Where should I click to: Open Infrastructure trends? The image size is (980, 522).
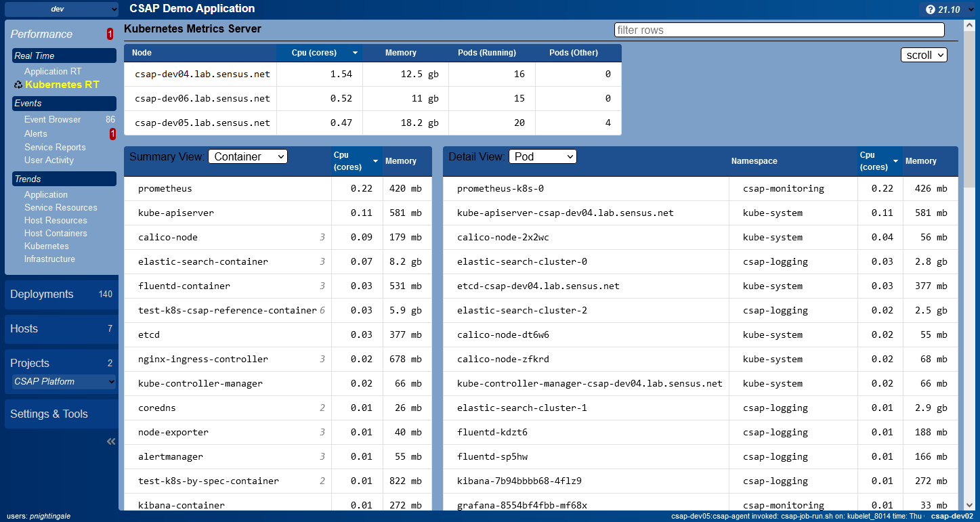click(x=49, y=259)
